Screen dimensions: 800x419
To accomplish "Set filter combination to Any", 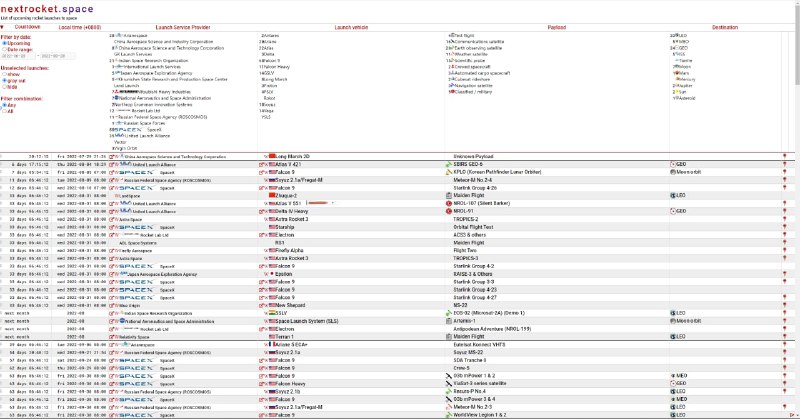I will click(5, 105).
